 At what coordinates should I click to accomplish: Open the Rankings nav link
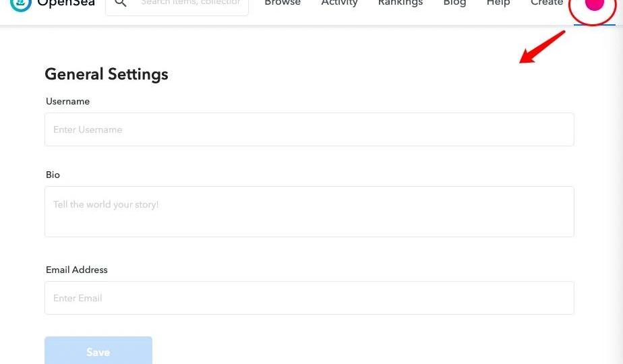400,3
